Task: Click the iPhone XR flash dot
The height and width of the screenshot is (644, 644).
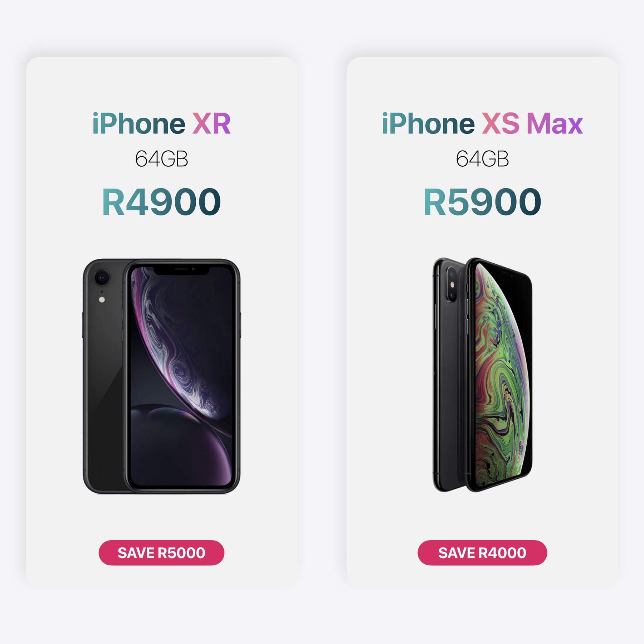Action: pos(102,300)
